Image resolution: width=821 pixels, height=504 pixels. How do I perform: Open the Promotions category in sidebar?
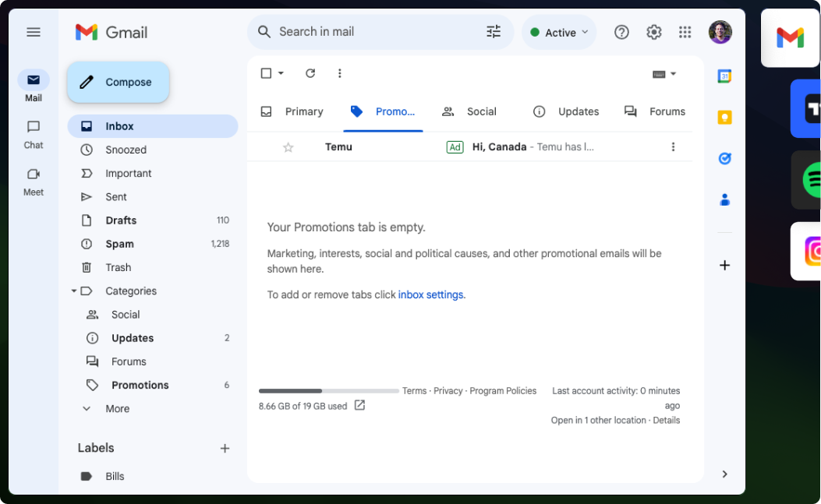(153, 385)
